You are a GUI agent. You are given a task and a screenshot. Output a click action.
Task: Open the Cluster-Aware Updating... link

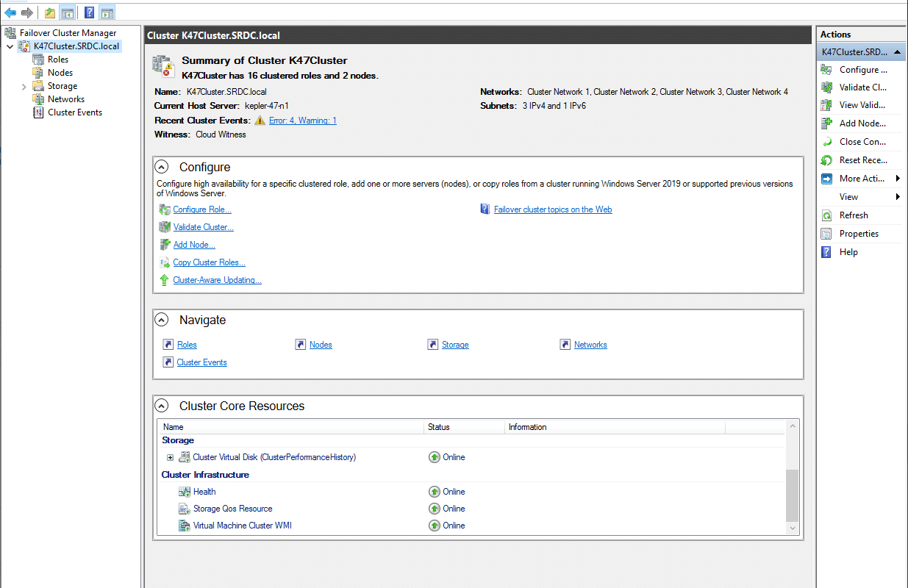click(x=218, y=280)
